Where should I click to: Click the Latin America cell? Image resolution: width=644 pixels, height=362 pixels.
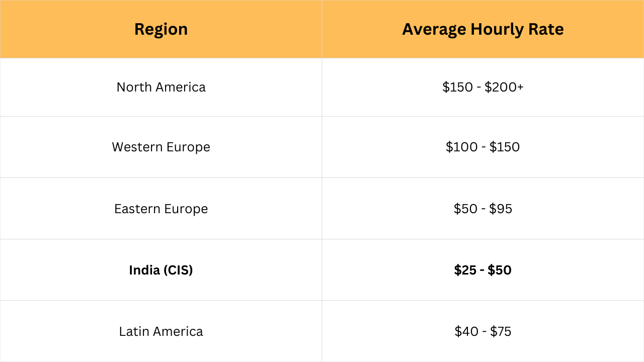(x=161, y=331)
